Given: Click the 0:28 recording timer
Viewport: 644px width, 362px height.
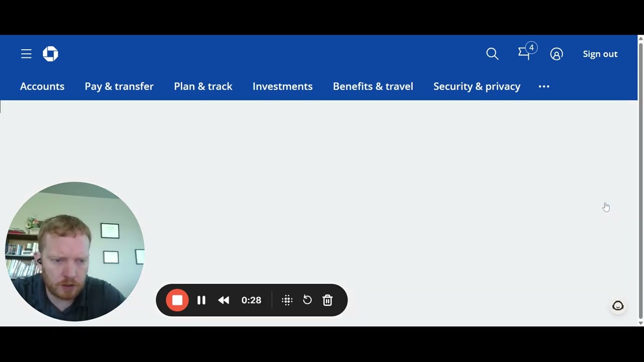Looking at the screenshot, I should pos(251,300).
